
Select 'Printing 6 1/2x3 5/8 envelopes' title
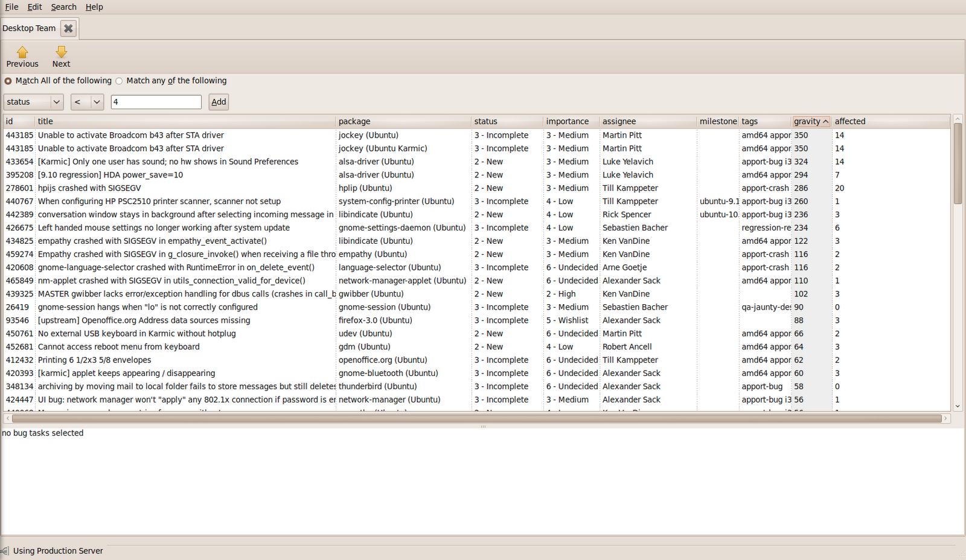95,360
